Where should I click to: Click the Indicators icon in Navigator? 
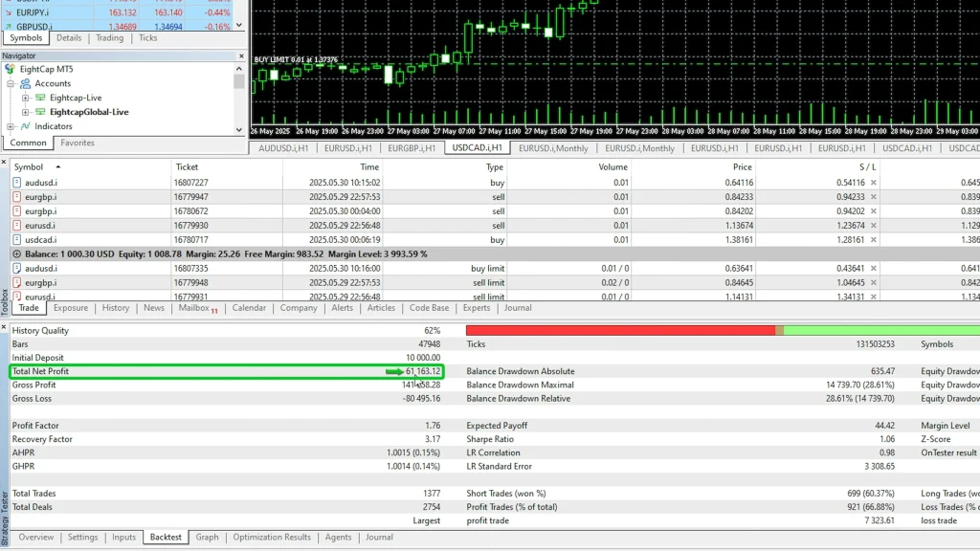(26, 126)
